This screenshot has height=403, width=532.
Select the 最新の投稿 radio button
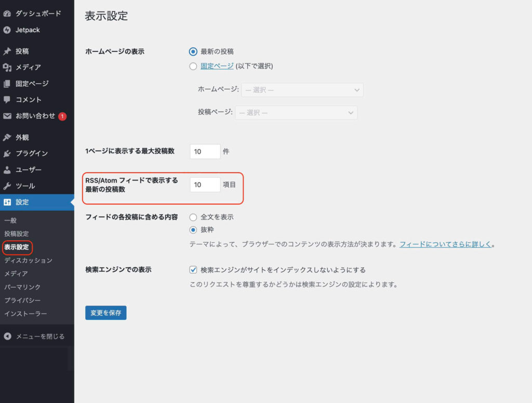[193, 51]
